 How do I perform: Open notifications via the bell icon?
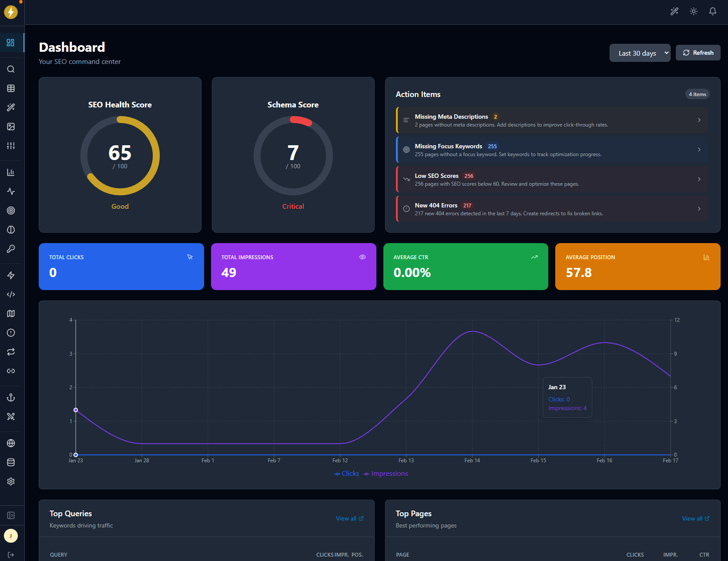(x=712, y=11)
